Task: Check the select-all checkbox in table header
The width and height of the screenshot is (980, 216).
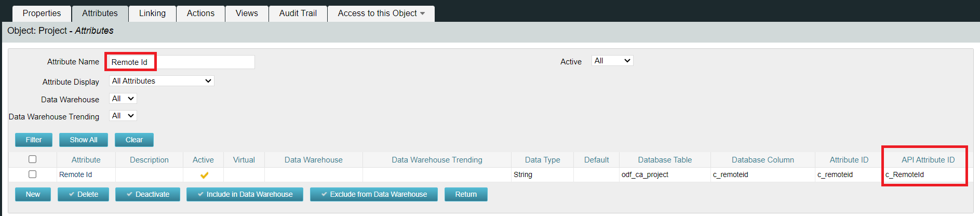Action: coord(32,159)
